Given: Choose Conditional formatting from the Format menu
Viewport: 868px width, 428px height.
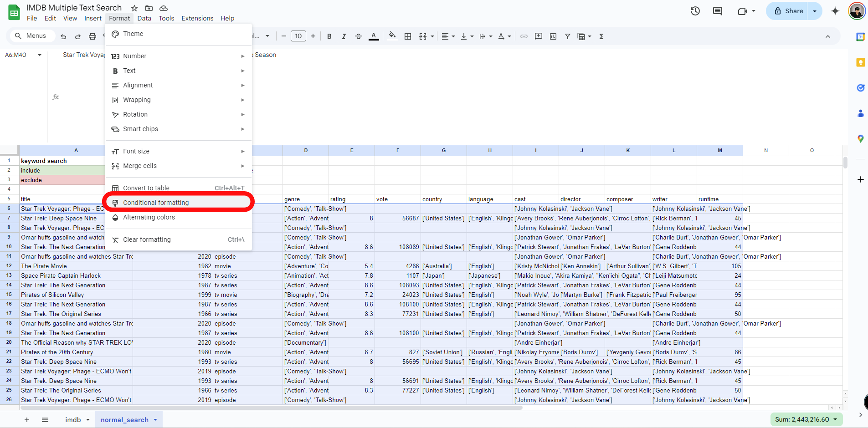Looking at the screenshot, I should [x=179, y=203].
